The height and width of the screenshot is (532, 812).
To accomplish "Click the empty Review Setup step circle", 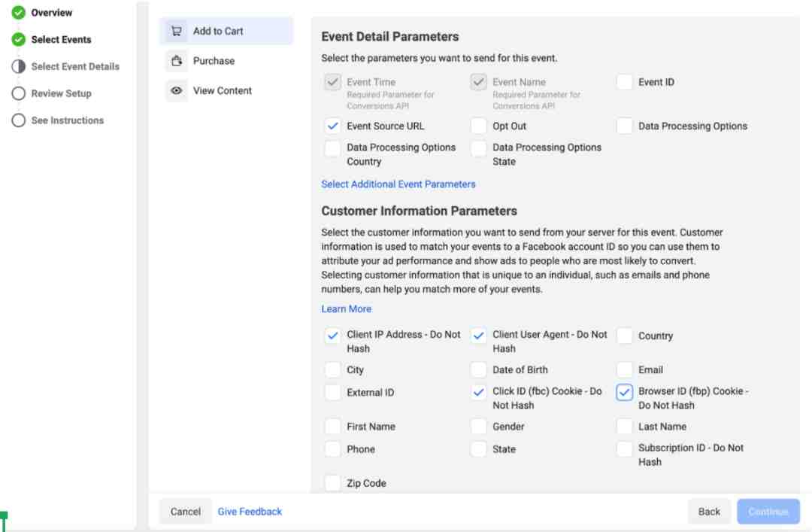I will (19, 93).
